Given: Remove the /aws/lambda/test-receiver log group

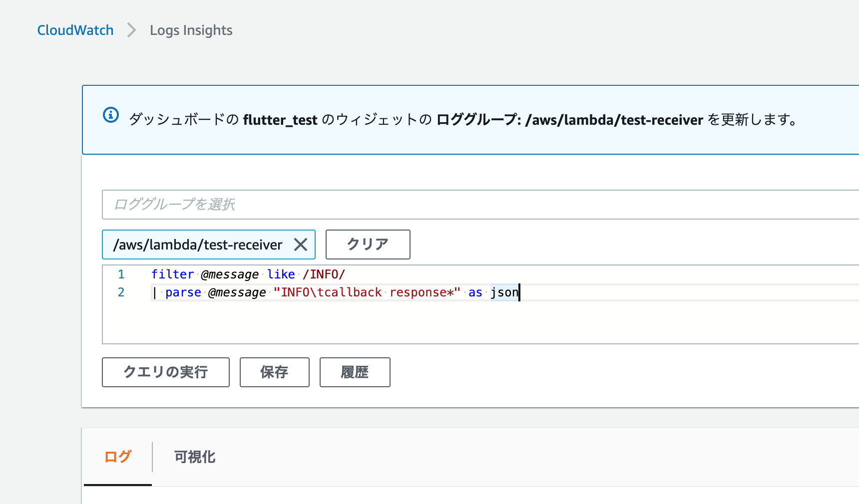Looking at the screenshot, I should click(x=301, y=245).
